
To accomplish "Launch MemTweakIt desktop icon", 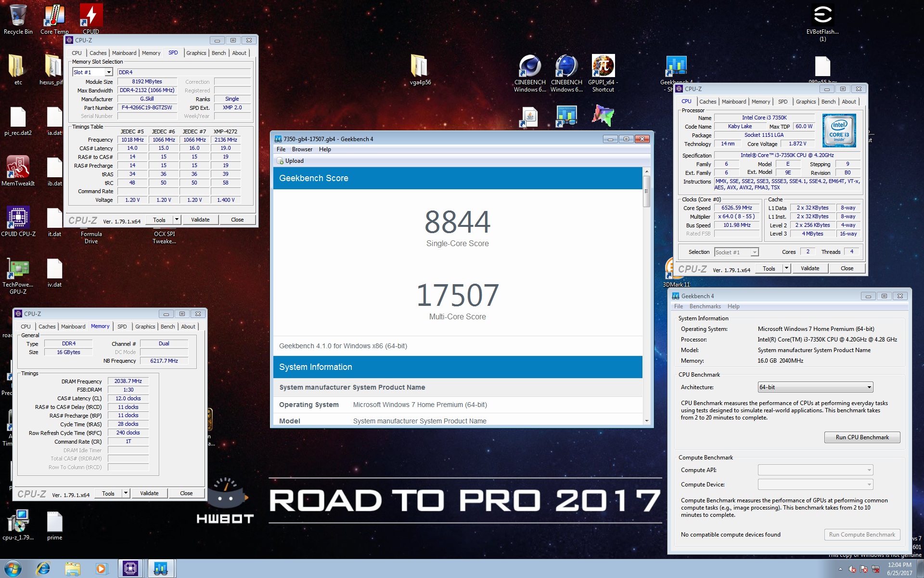I will 18,171.
